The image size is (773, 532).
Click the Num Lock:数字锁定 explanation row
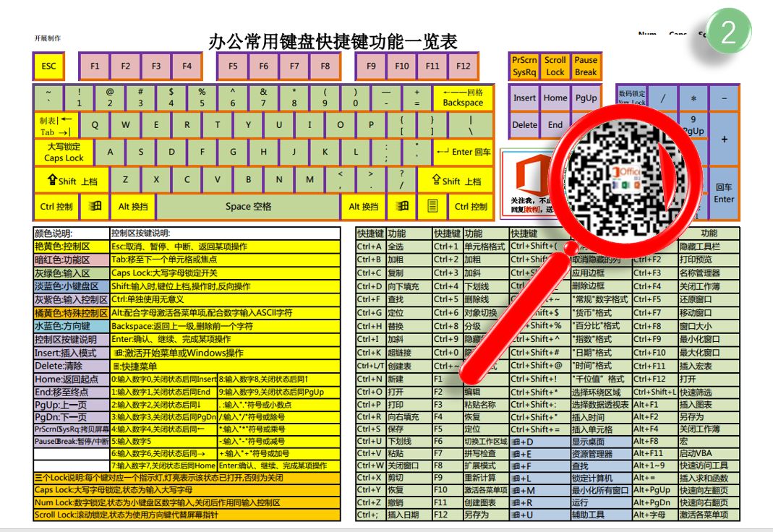point(187,502)
